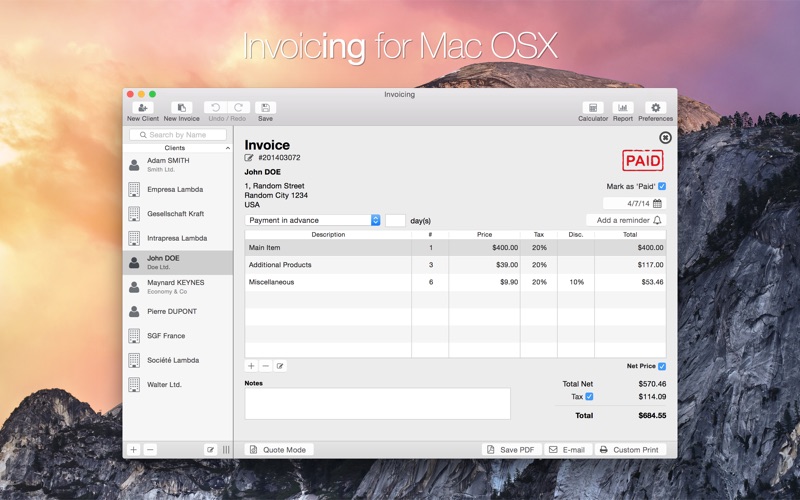This screenshot has width=800, height=500.
Task: Click the Undo arrow in toolbar
Action: 215,108
